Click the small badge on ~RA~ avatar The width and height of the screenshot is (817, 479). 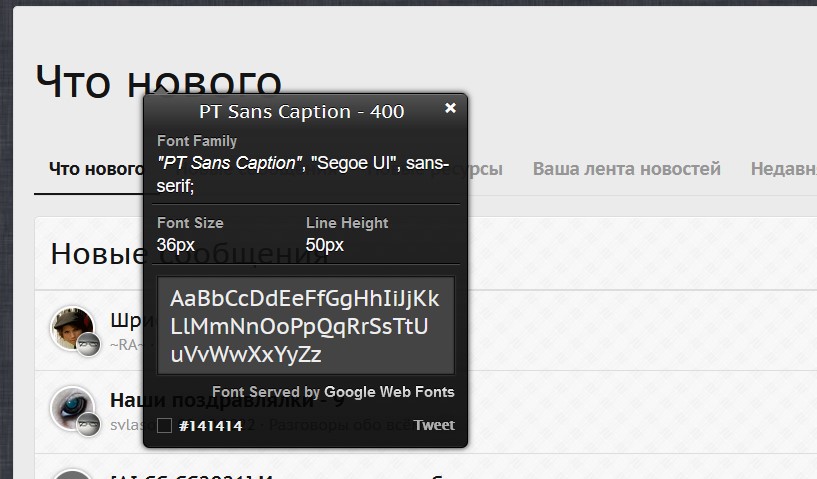point(88,343)
